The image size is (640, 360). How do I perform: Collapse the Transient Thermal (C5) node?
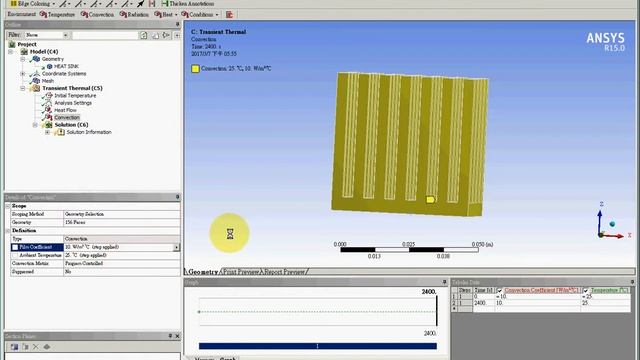(x=23, y=88)
